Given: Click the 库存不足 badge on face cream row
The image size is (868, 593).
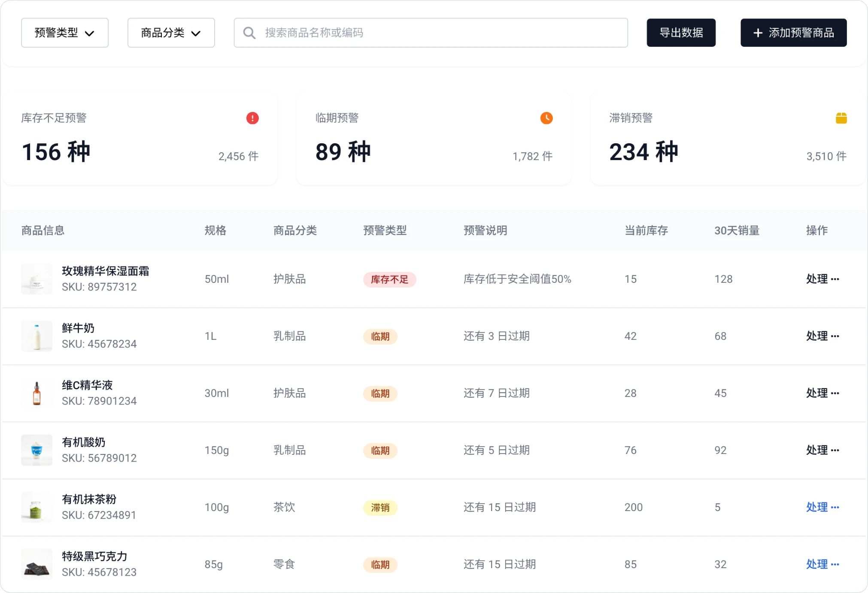Looking at the screenshot, I should coord(390,279).
